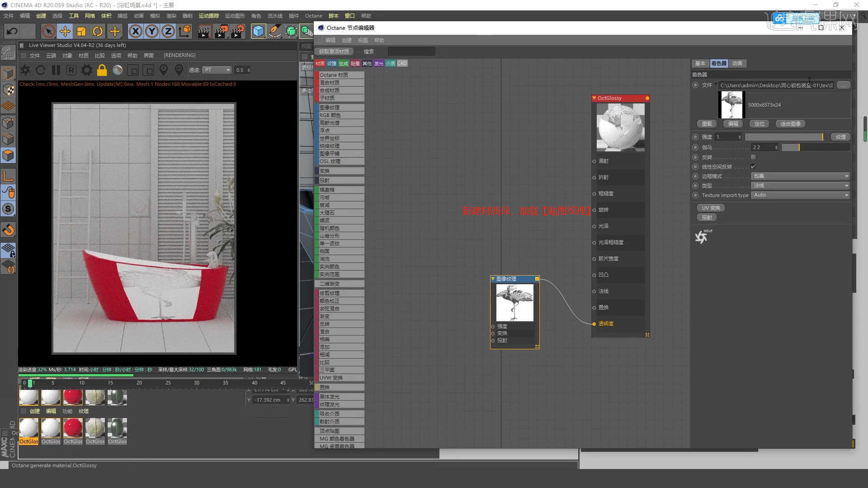The height and width of the screenshot is (488, 868).
Task: Toggle the 发光 node filter tag
Action: click(x=379, y=64)
